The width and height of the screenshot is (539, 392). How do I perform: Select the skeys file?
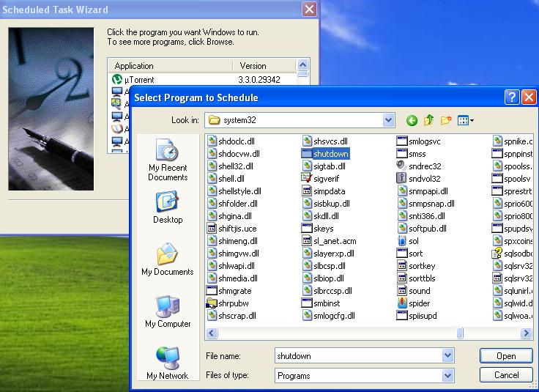[x=317, y=229]
